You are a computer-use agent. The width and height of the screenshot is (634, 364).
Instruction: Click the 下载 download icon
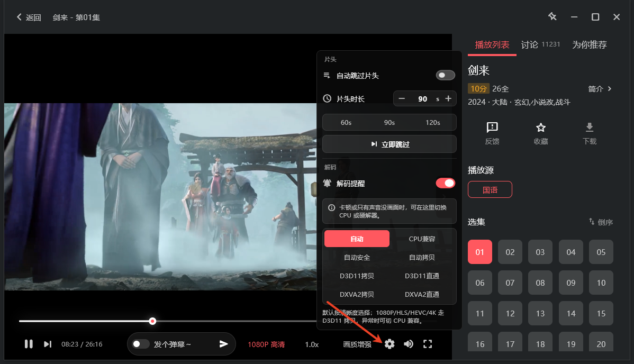coord(590,133)
